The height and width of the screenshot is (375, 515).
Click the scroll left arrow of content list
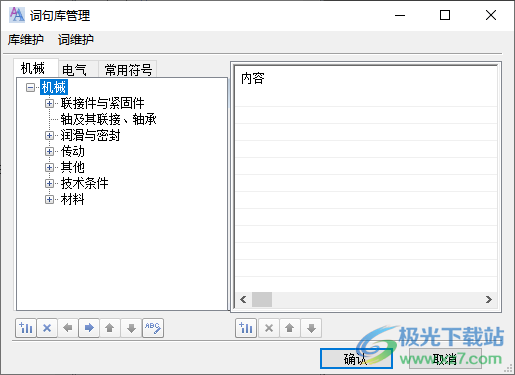[x=243, y=299]
